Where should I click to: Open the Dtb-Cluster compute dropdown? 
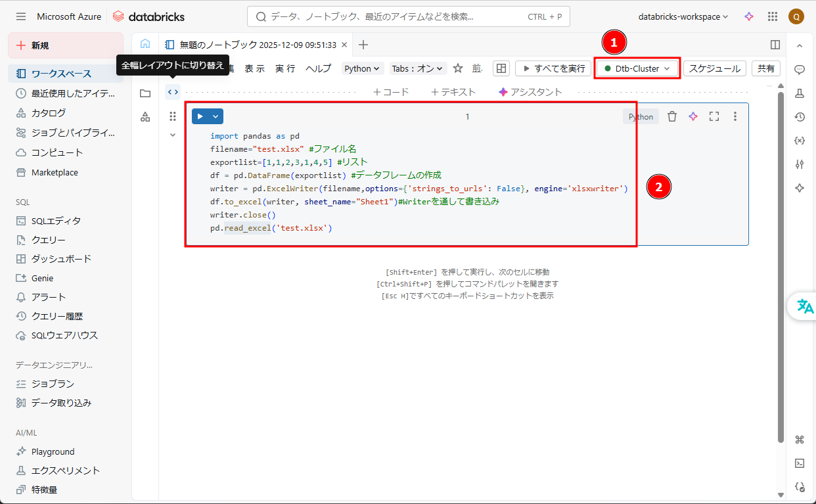click(637, 68)
